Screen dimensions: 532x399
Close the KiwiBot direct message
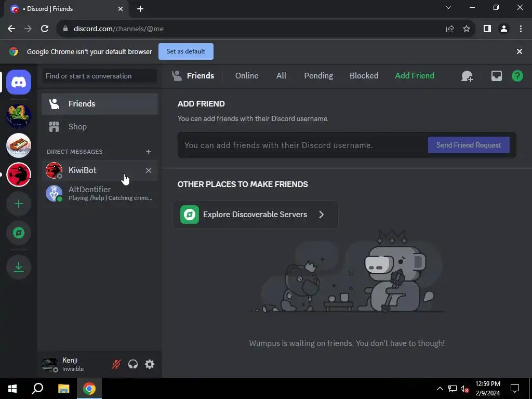coord(148,170)
